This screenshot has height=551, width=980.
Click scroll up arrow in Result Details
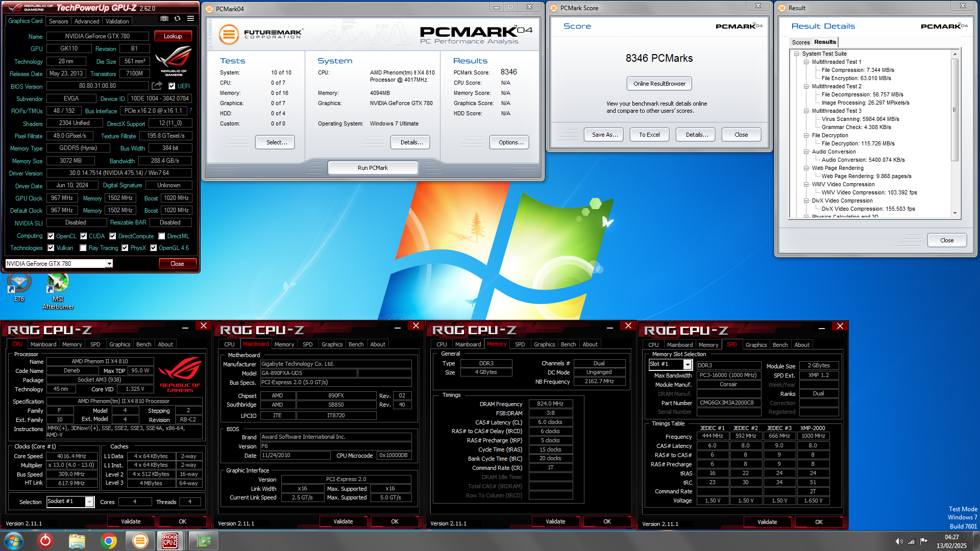pos(954,54)
